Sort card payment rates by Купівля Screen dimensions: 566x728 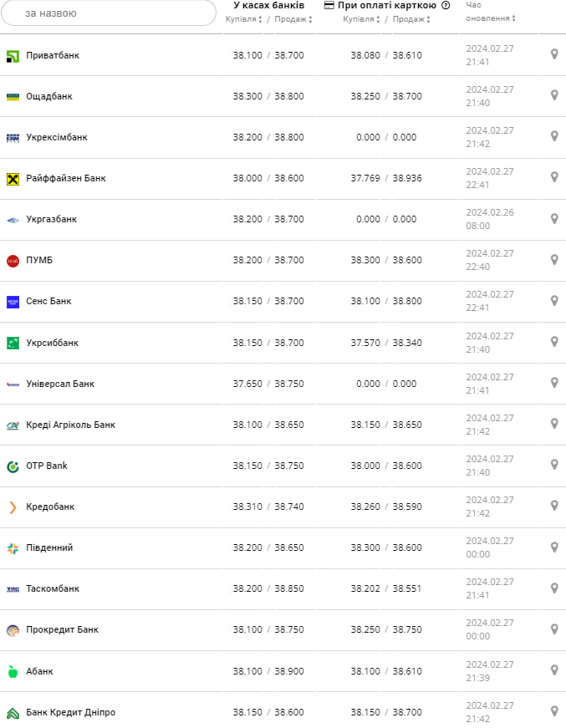click(361, 19)
